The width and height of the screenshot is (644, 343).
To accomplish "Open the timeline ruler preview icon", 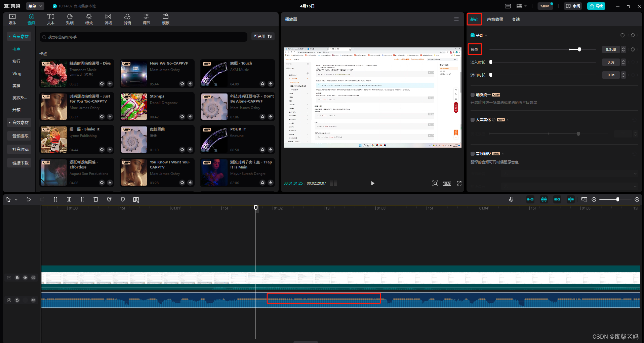I will 584,199.
